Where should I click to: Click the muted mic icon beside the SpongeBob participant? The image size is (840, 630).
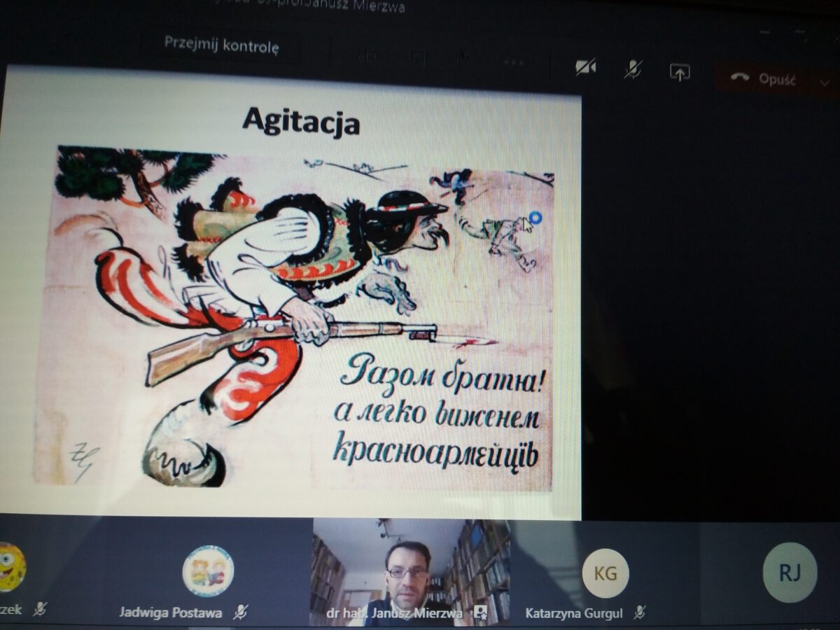tap(40, 609)
